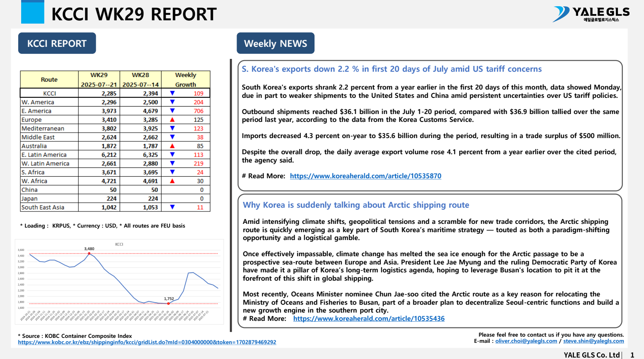Click the YALE GLS Co. Ltd footer
The width and height of the screenshot is (644, 359).
[x=591, y=355]
